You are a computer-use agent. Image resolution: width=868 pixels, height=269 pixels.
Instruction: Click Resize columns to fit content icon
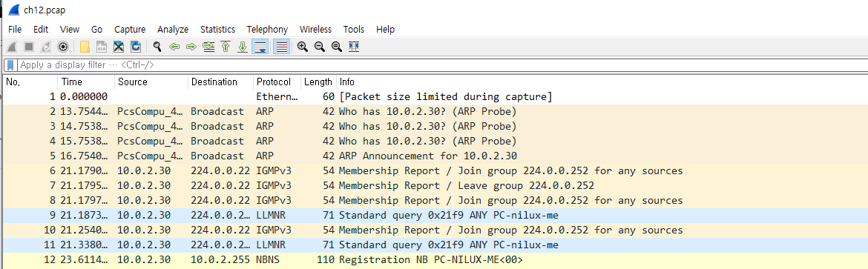354,47
